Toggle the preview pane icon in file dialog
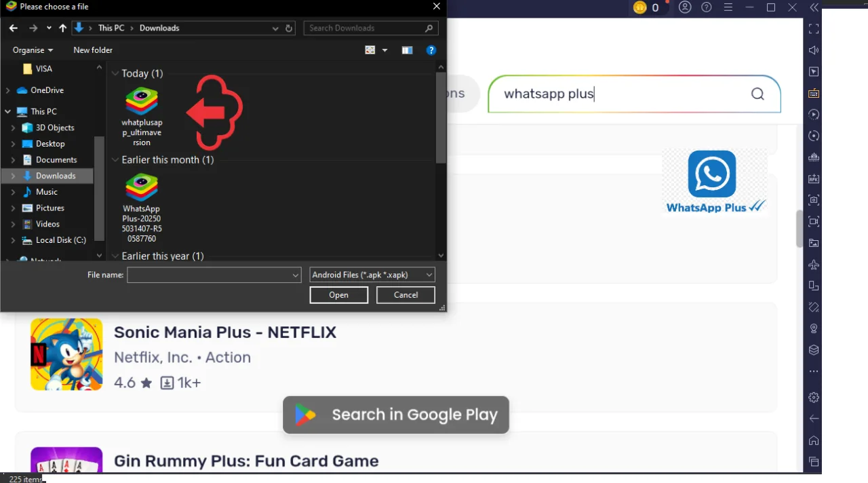This screenshot has width=868, height=483. pos(407,50)
